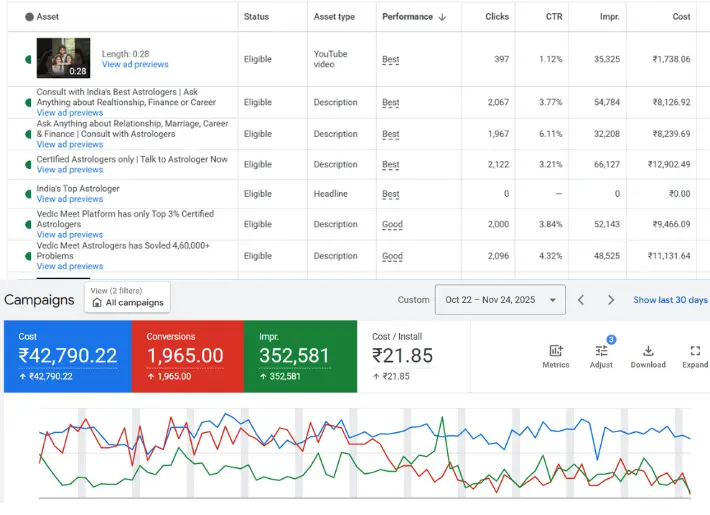Image resolution: width=710 pixels, height=515 pixels.
Task: Sort by the CTR column header
Action: pyautogui.click(x=553, y=17)
